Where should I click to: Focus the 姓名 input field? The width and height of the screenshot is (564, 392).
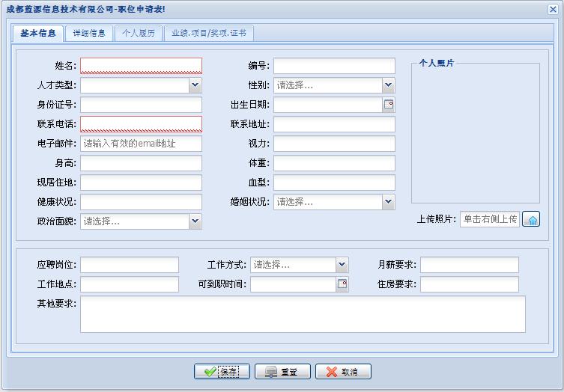pyautogui.click(x=141, y=66)
